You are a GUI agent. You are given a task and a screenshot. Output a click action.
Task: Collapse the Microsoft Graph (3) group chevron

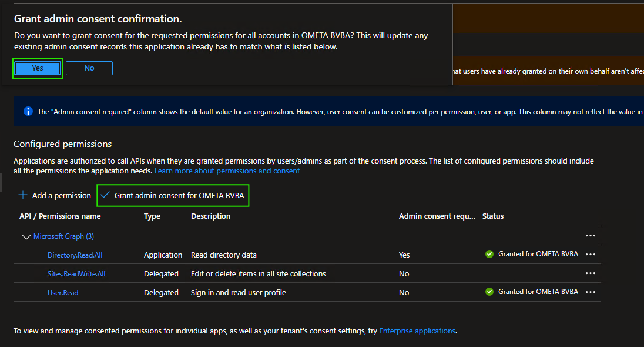[x=26, y=237]
